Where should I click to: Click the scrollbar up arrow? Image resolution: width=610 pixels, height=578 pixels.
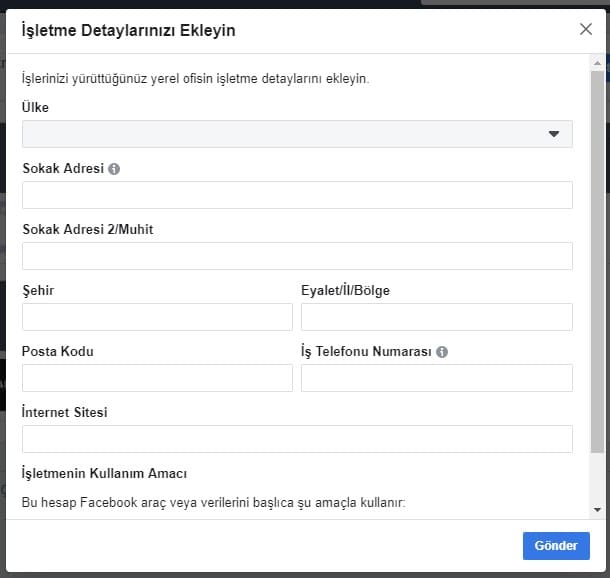click(x=597, y=63)
